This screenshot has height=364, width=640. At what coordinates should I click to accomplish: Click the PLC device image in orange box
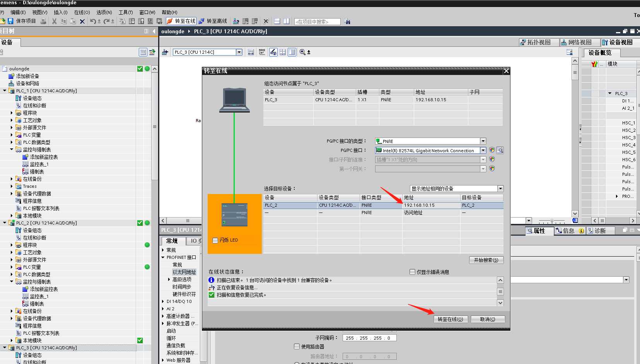(234, 214)
